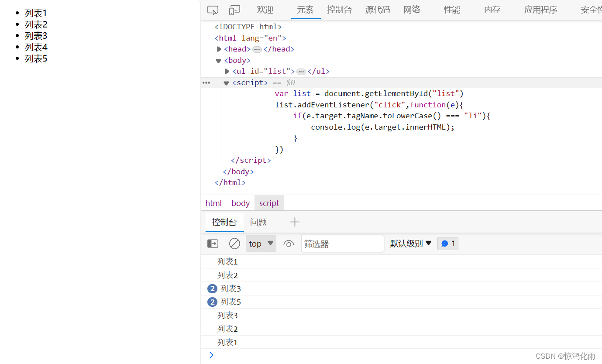Select html in the breadcrumb bar
The image size is (602, 364).
pos(213,203)
